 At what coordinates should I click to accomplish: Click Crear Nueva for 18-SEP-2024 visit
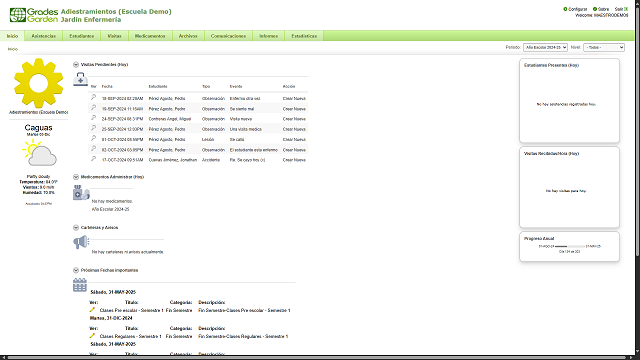tap(294, 99)
